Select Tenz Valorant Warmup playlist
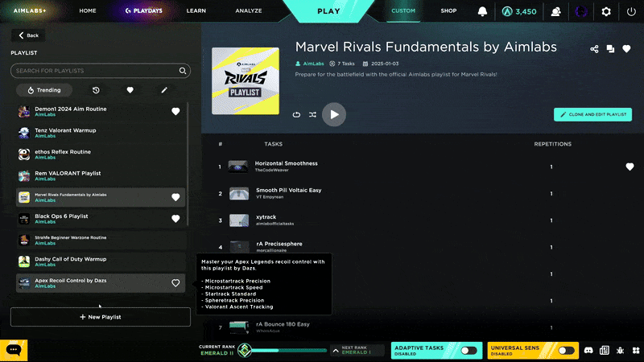 pos(100,133)
